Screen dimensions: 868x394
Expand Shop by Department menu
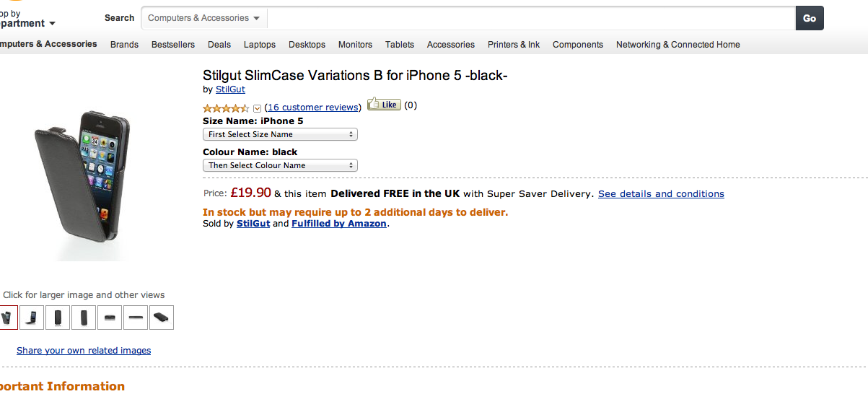tap(26, 19)
